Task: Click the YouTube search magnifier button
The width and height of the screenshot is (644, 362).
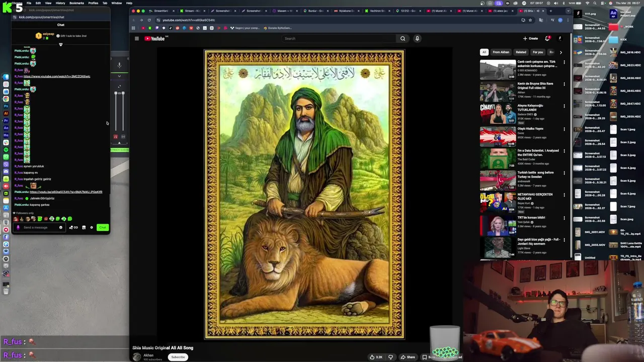Action: tap(403, 38)
